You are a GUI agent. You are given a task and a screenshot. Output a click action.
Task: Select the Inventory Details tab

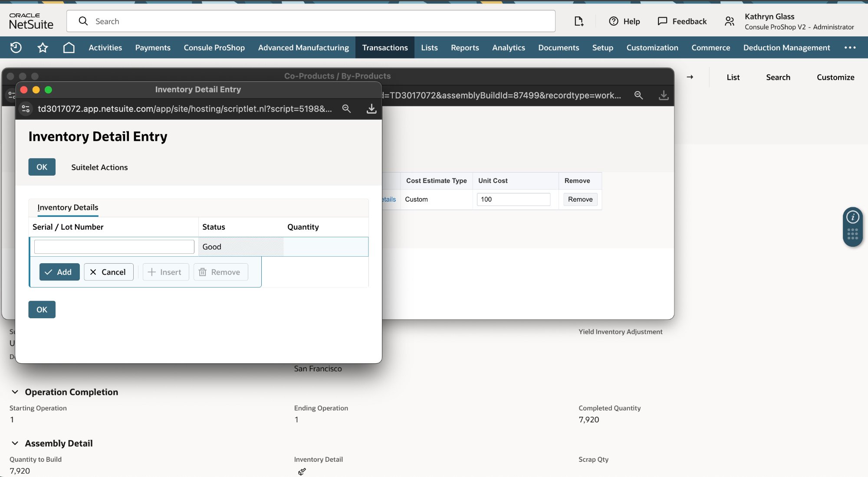68,207
